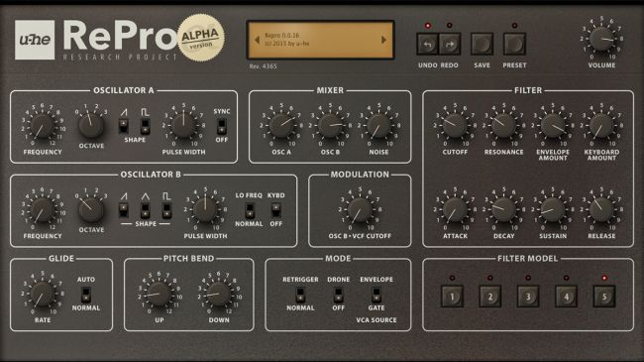
Task: Show next preset with right display arrow
Action: tap(383, 40)
